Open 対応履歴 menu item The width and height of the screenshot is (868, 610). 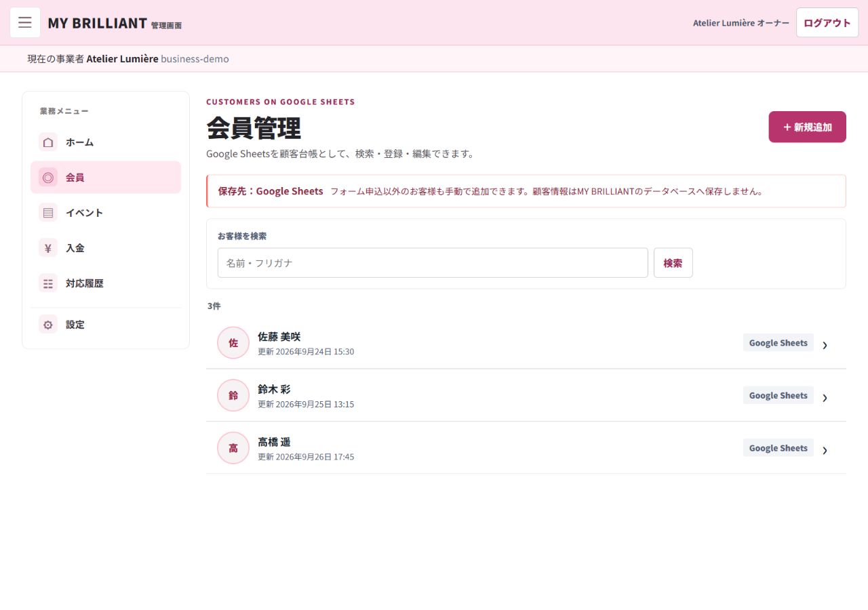[x=106, y=283]
